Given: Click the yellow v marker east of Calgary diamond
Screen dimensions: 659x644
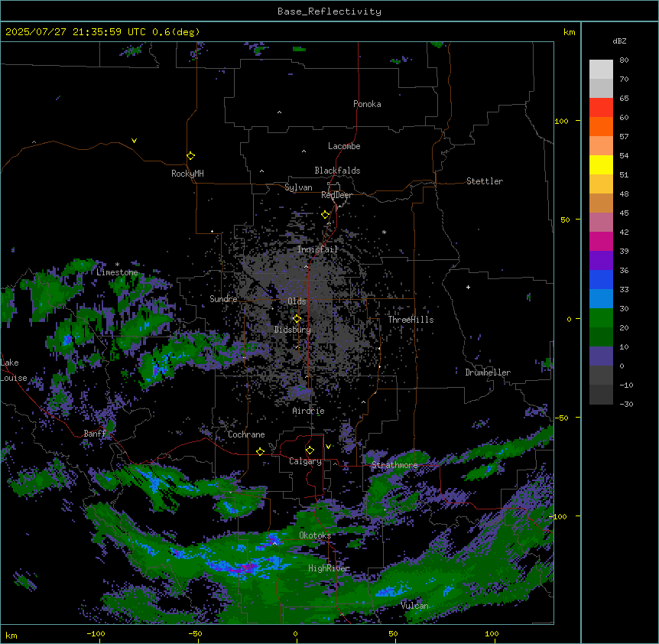Looking at the screenshot, I should [328, 447].
